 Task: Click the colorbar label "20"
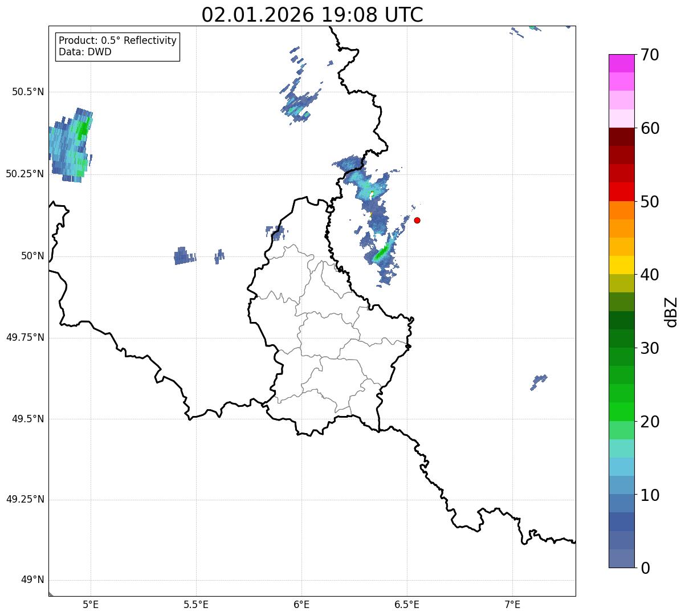pyautogui.click(x=650, y=422)
